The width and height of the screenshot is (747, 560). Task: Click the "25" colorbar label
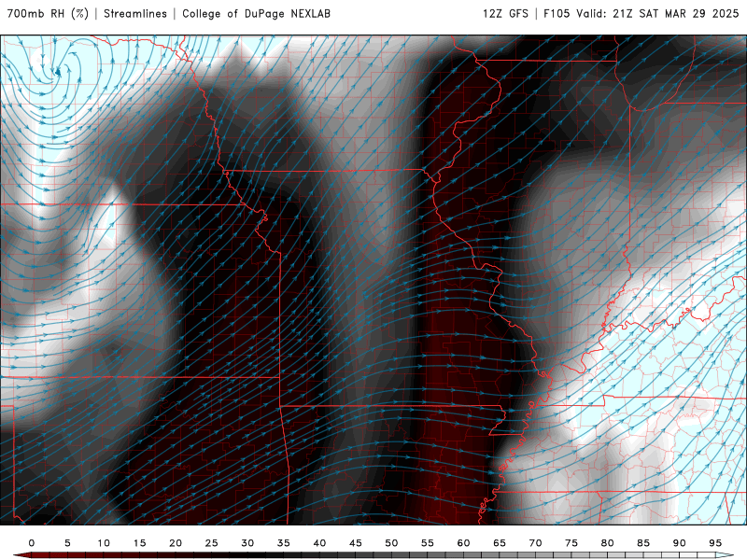point(212,543)
